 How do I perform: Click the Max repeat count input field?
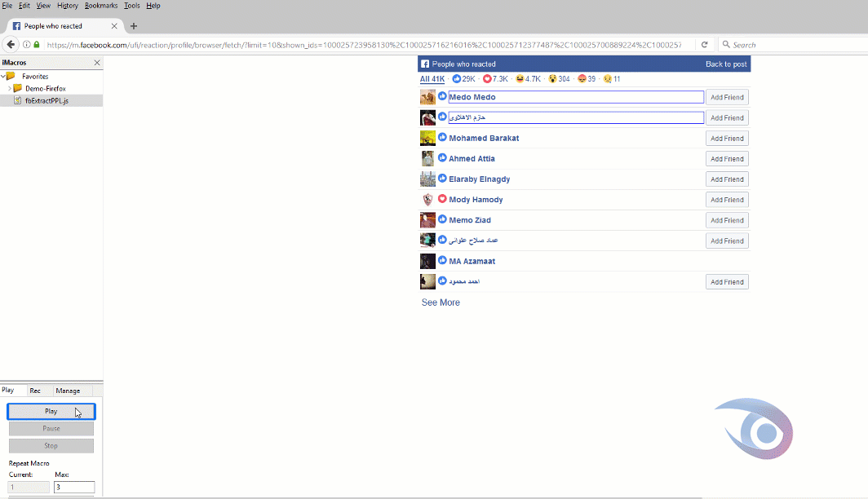pos(74,487)
